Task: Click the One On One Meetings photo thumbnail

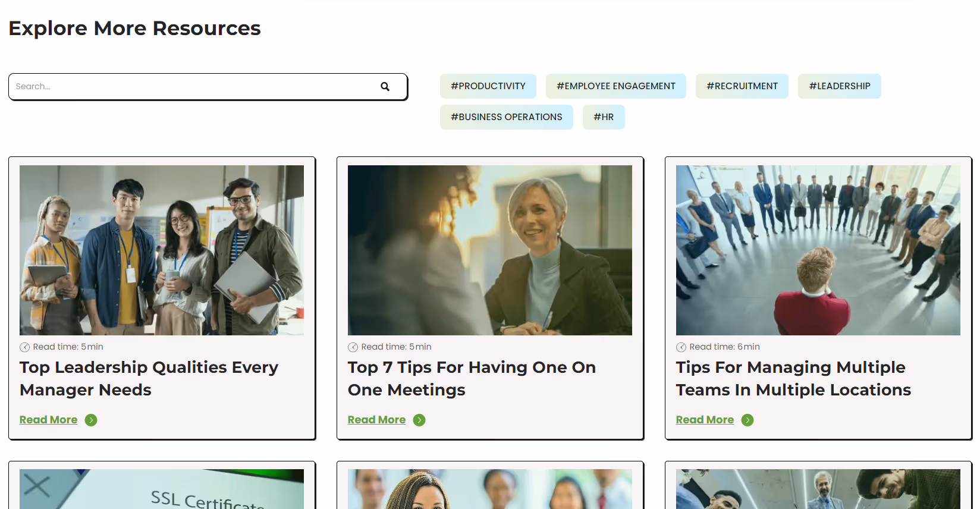Action: coord(490,250)
